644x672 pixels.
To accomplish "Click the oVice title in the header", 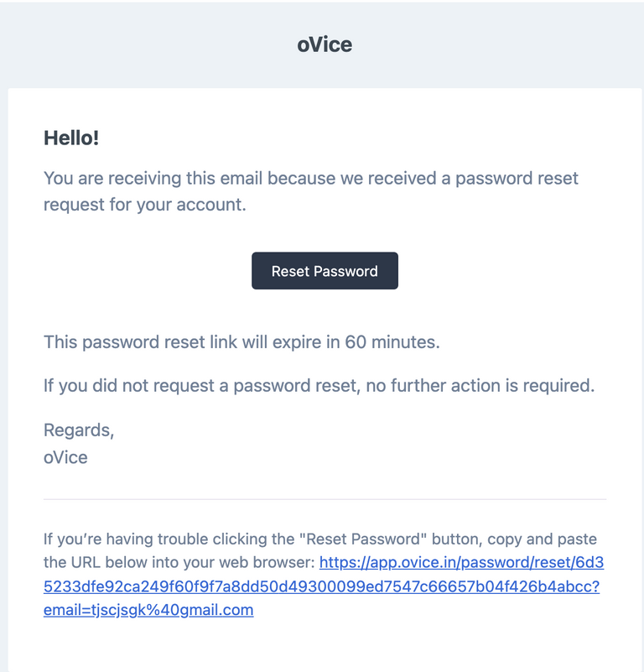I will (325, 44).
